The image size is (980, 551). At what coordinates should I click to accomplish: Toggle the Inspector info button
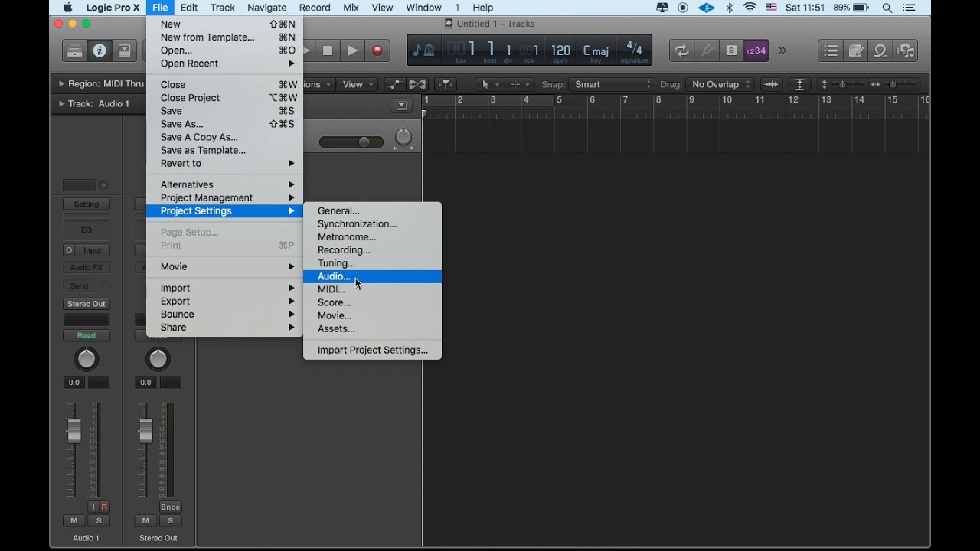click(x=100, y=51)
